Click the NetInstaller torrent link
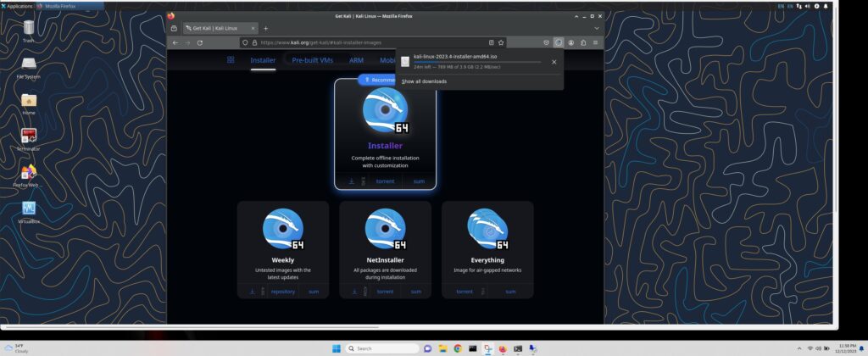The image size is (868, 356). (x=385, y=292)
